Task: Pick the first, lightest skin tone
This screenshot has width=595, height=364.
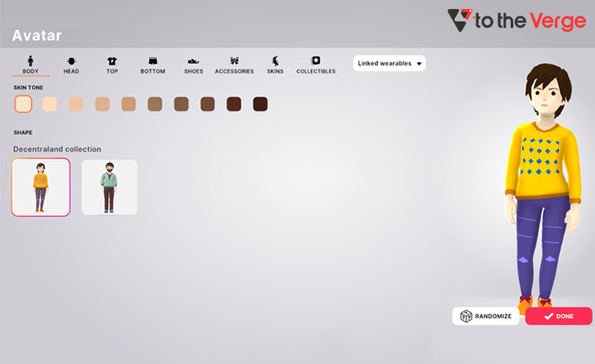Action: pos(23,104)
